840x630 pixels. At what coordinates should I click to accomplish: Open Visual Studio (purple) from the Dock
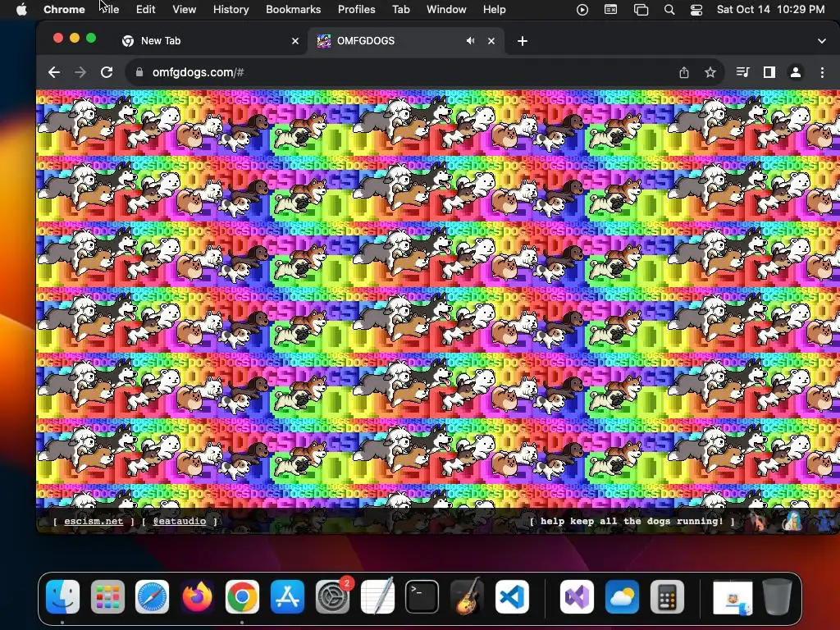point(577,597)
